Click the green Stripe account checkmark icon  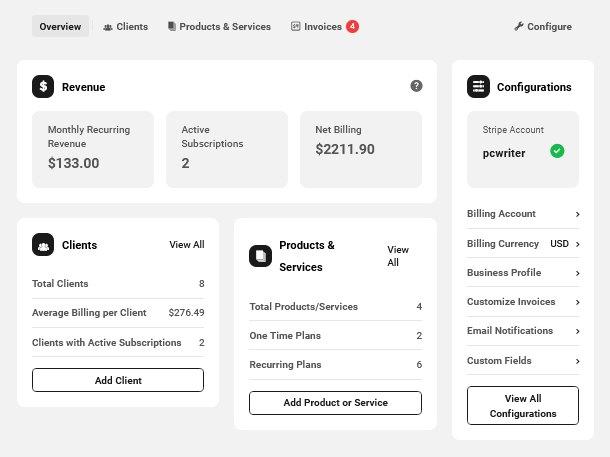coord(557,151)
